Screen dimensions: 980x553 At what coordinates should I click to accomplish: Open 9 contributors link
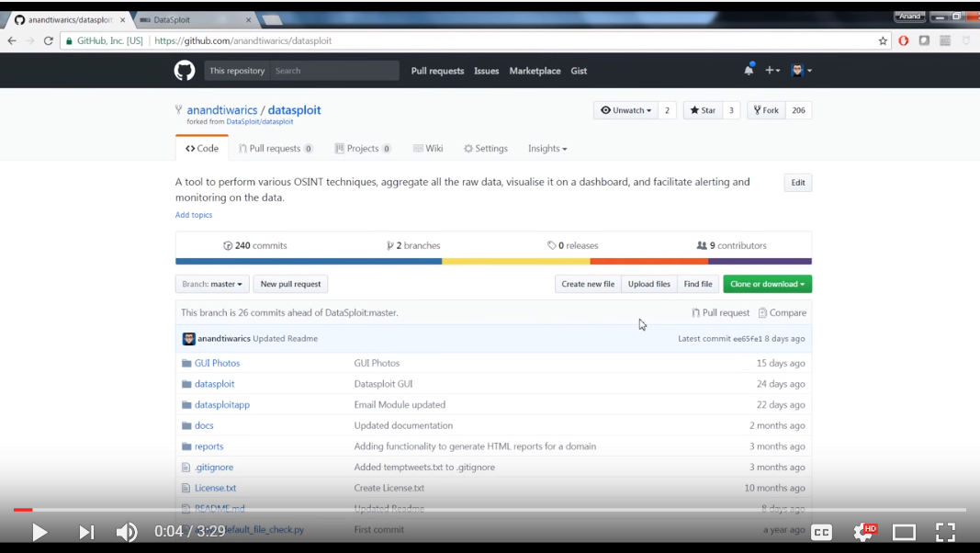click(732, 245)
